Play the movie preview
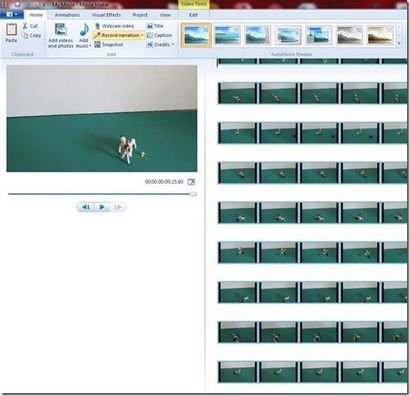Image resolution: width=410 pixels, height=396 pixels. click(102, 207)
